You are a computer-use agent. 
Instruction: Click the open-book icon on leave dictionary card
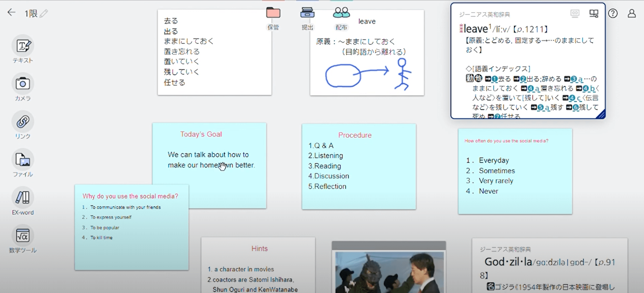coord(594,14)
